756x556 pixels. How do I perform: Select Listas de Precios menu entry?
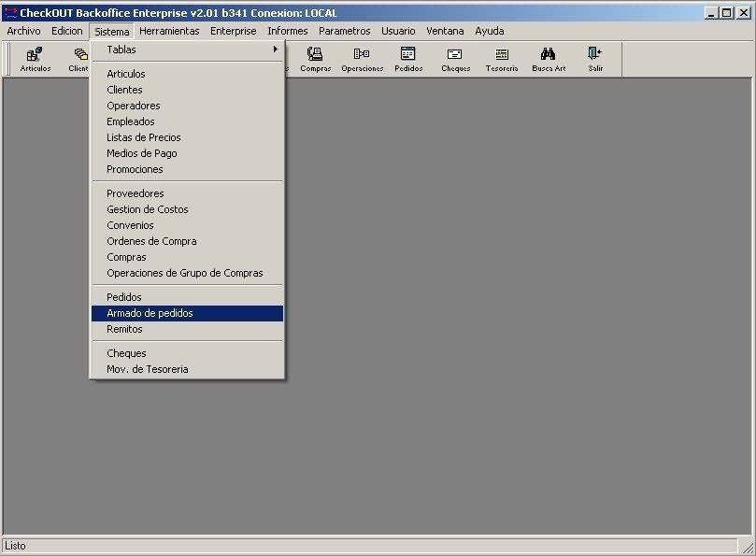point(187,137)
